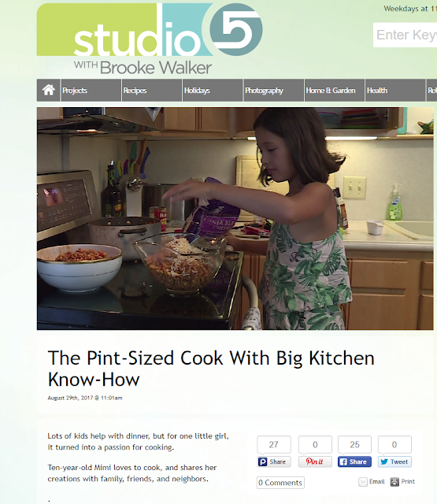Click the Print printer icon
The height and width of the screenshot is (504, 437).
[x=394, y=481]
